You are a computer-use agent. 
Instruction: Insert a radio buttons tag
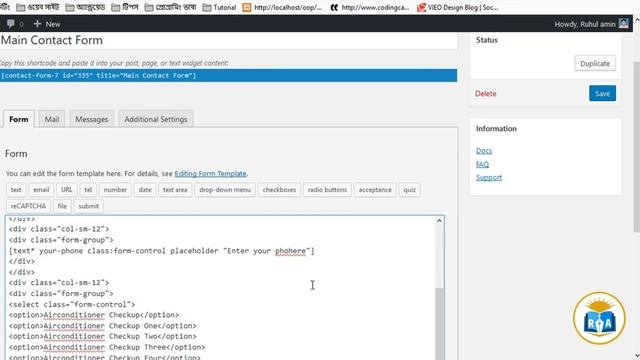(x=327, y=190)
